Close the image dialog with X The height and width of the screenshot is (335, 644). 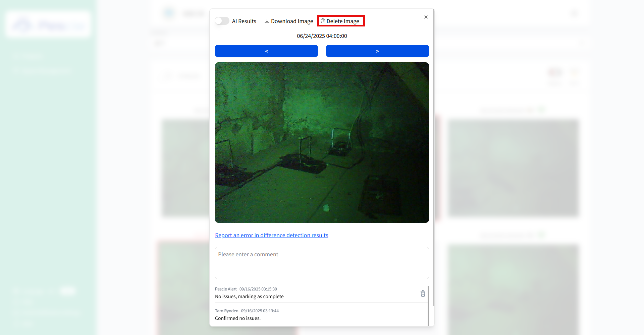426,17
